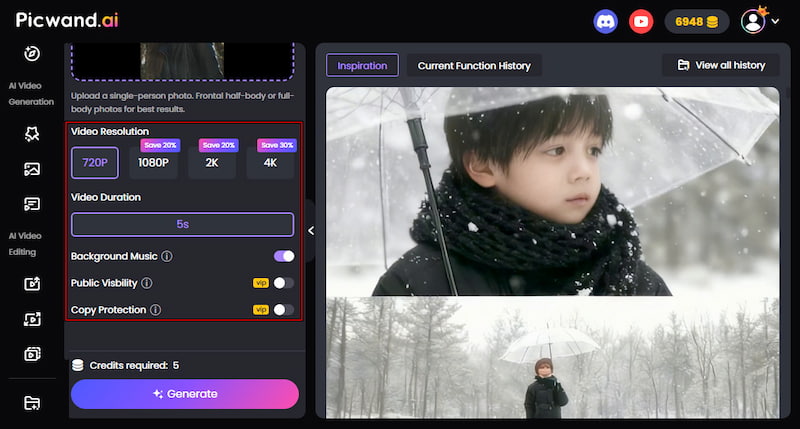Click the Save 20% badge on 1080P
800x429 pixels.
pos(160,145)
